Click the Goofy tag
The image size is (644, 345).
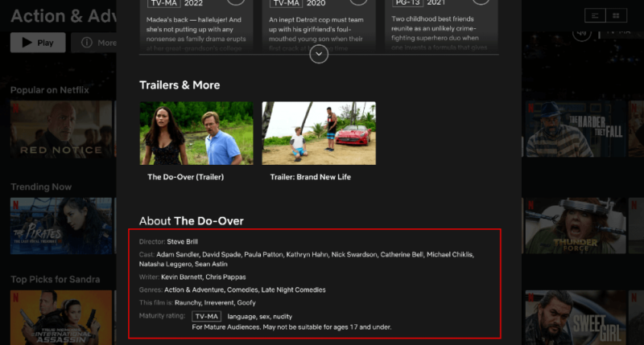tap(246, 302)
